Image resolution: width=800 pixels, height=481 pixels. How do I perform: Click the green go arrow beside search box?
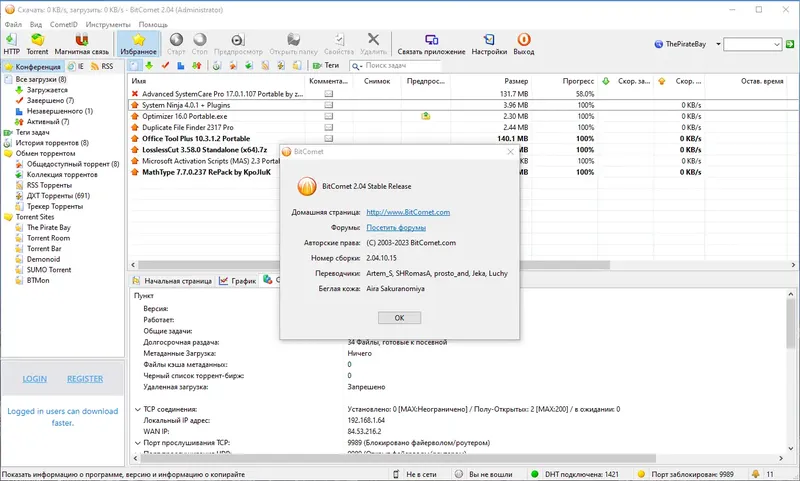[790, 44]
